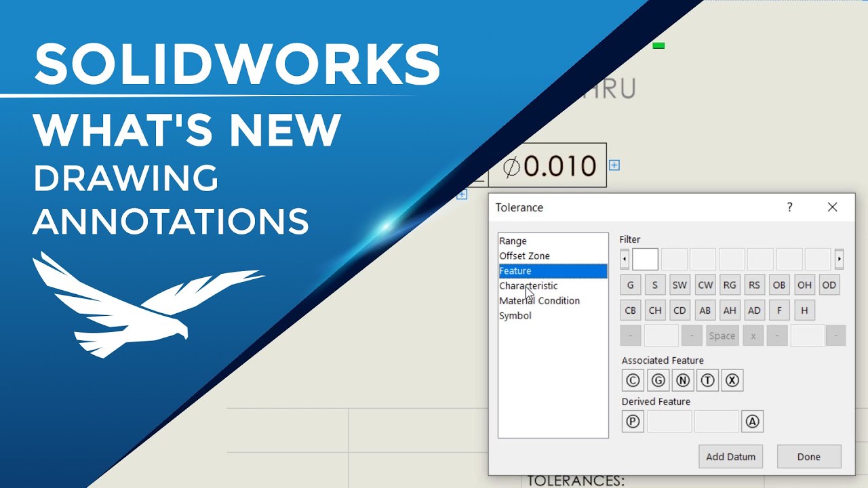Click the greyed x button

[753, 335]
